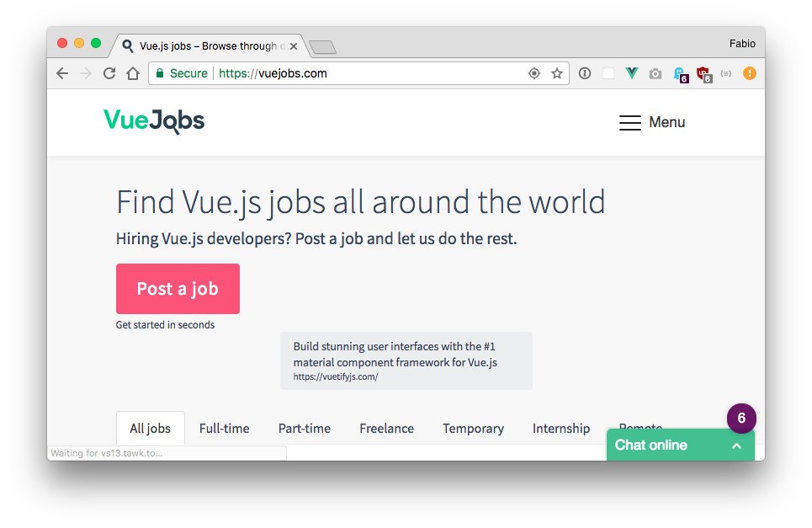The height and width of the screenshot is (528, 812).
Task: Click the 'Find Vue.js jobs all around the world' heading
Action: click(360, 201)
